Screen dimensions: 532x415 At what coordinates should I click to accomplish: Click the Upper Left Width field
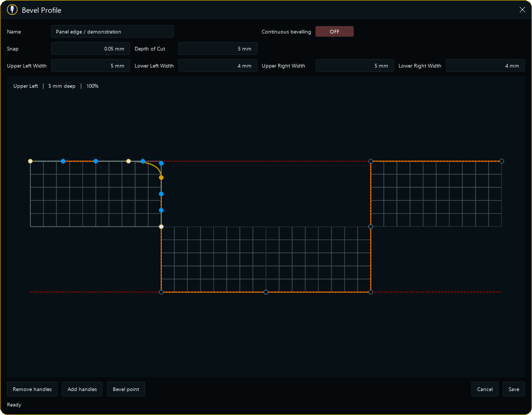click(x=90, y=65)
